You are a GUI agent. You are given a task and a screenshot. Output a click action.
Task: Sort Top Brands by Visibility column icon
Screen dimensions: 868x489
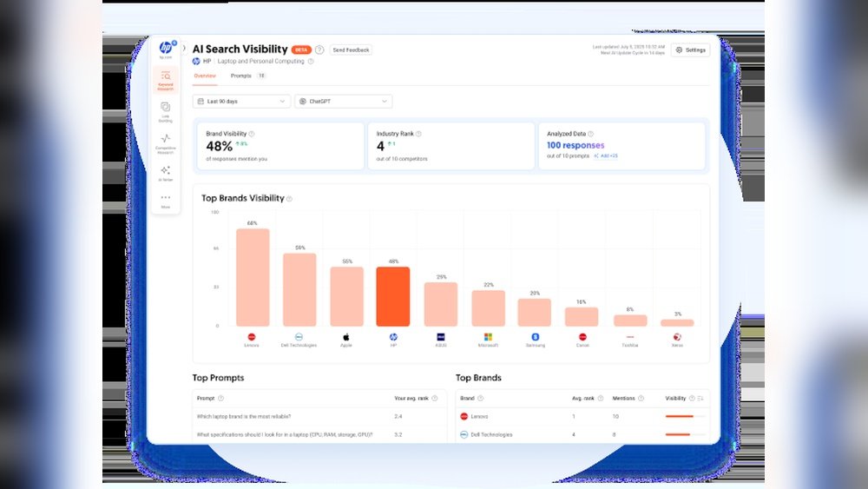click(700, 399)
